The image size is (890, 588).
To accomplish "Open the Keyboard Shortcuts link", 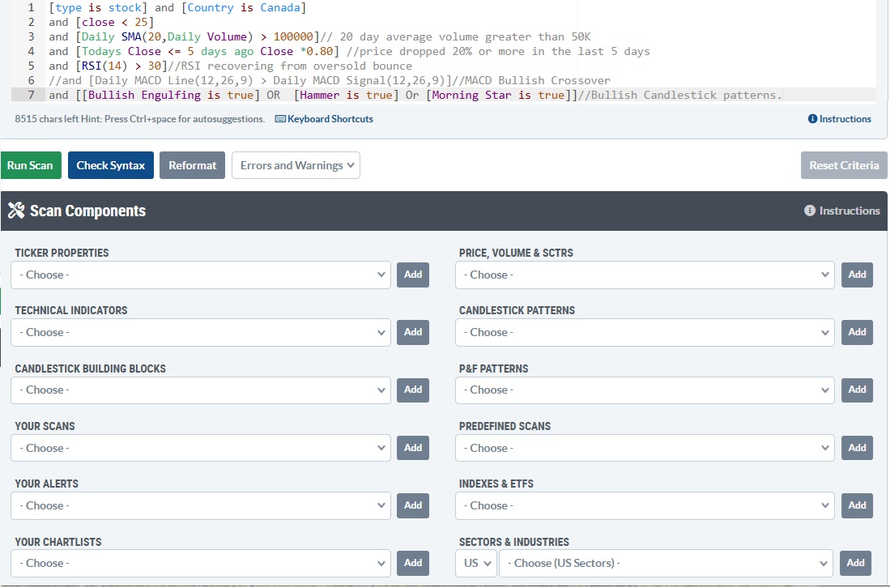I will (324, 119).
